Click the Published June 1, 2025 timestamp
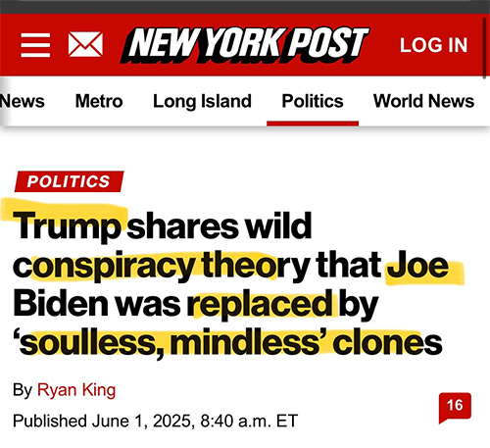The width and height of the screenshot is (490, 448). 155,421
